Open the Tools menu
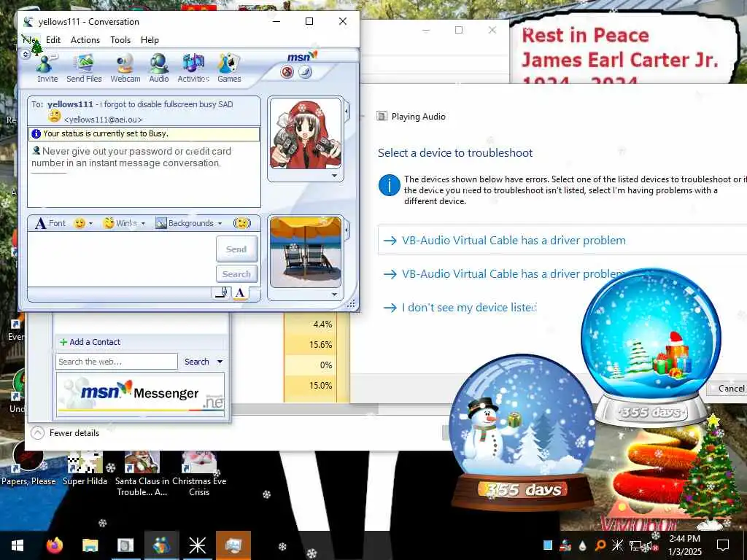This screenshot has height=560, width=747. [120, 40]
